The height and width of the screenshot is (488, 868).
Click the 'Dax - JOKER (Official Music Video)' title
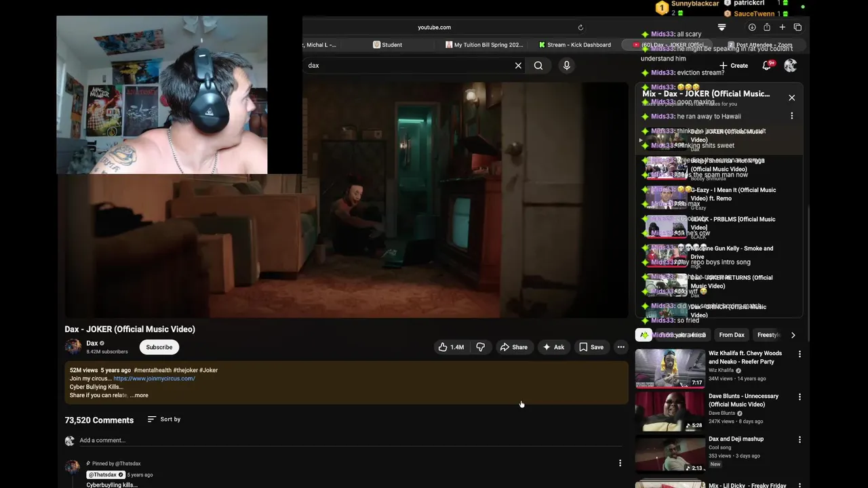tap(130, 329)
